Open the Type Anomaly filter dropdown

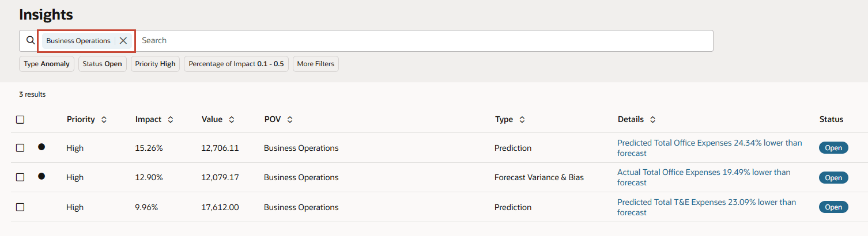(47, 64)
